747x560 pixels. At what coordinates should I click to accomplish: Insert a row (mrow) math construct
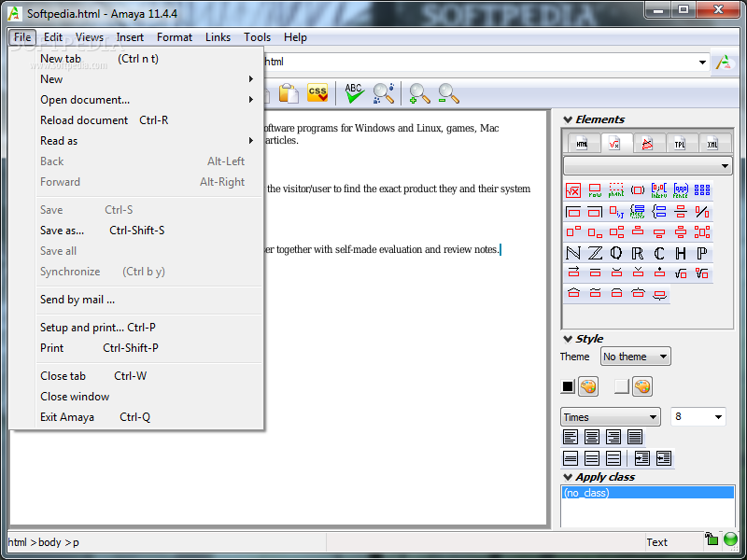[595, 190]
